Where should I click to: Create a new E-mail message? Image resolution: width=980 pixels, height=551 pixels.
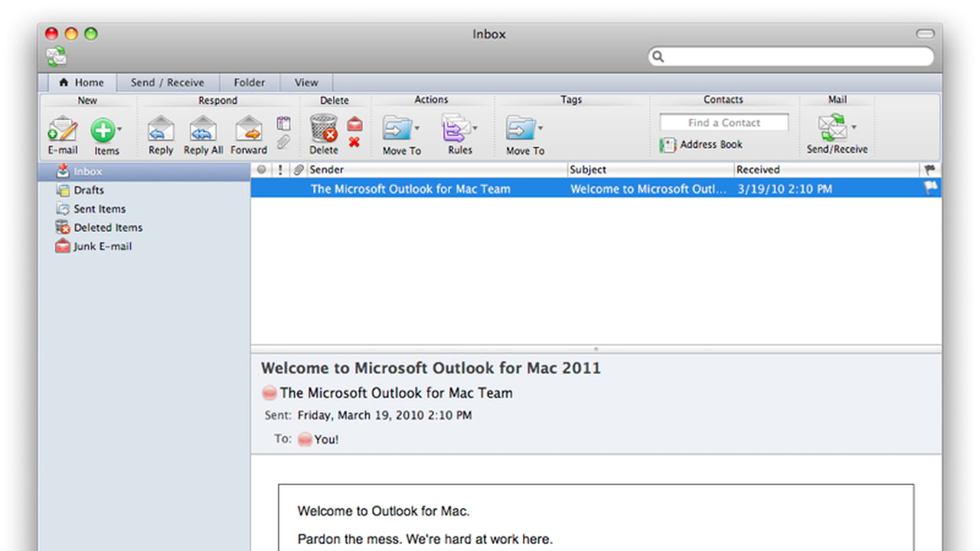pos(63,135)
